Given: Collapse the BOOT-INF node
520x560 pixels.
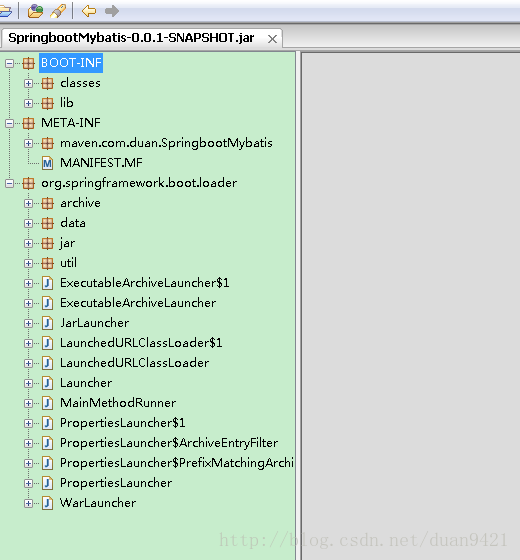Looking at the screenshot, I should tap(9, 63).
